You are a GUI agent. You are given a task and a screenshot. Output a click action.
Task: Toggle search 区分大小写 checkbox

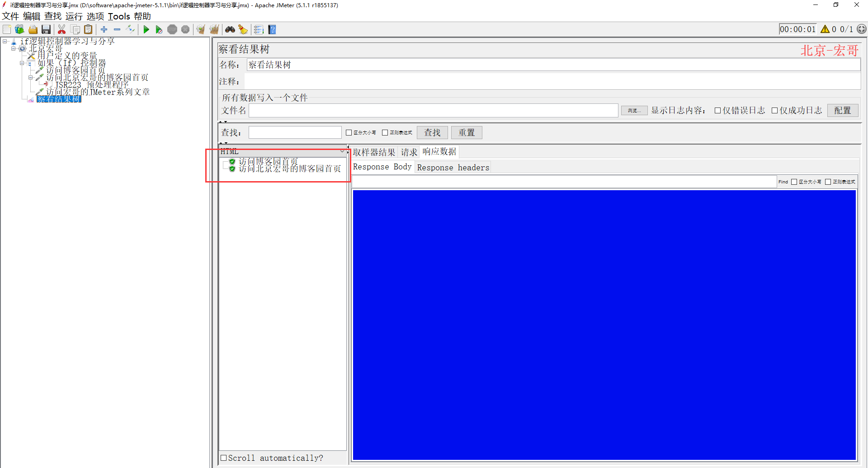pyautogui.click(x=349, y=132)
